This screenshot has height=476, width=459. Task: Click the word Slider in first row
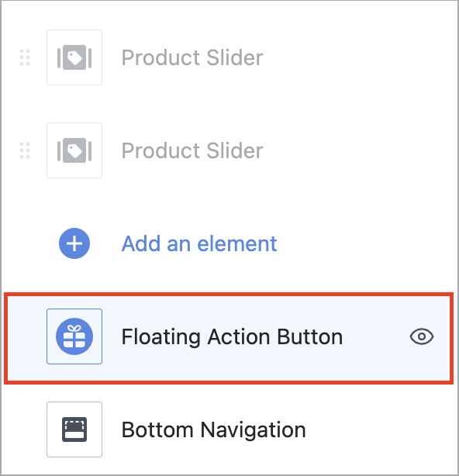pyautogui.click(x=235, y=57)
